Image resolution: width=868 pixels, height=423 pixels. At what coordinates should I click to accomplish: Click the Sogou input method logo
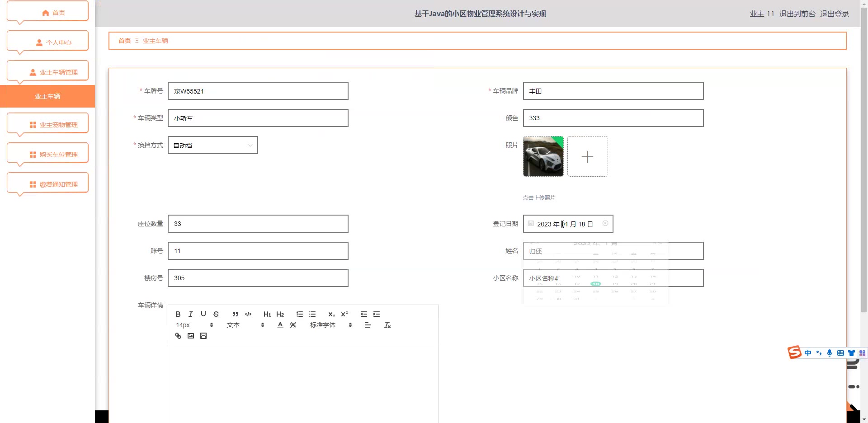[x=794, y=352]
